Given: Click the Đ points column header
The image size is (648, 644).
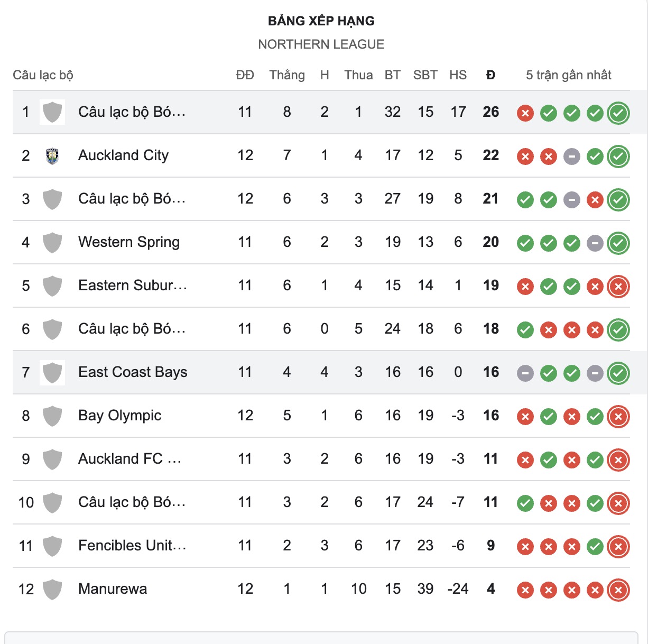Looking at the screenshot, I should [x=490, y=75].
